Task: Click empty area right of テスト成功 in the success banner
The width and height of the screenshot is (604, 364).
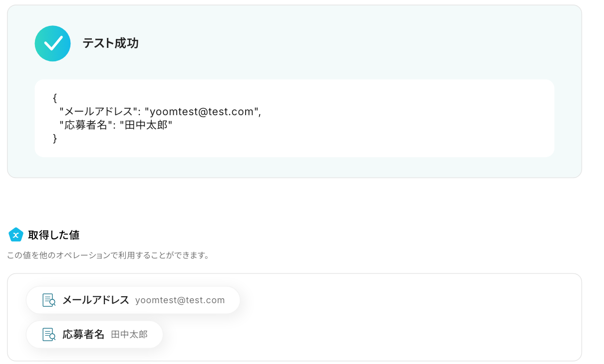Action: coord(349,43)
